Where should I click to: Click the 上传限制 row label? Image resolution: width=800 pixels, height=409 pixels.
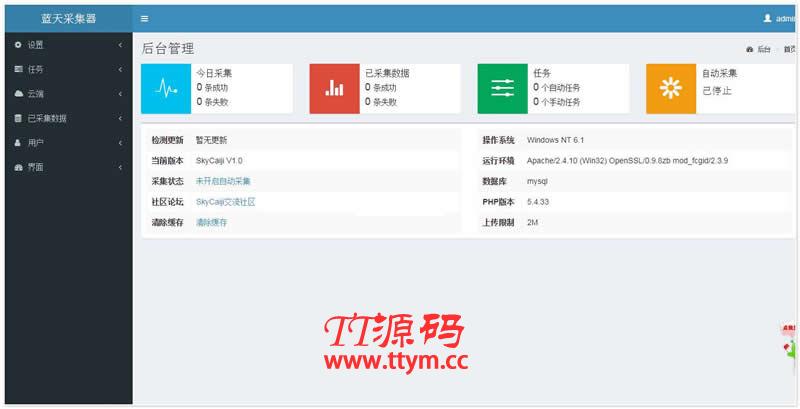(x=498, y=222)
